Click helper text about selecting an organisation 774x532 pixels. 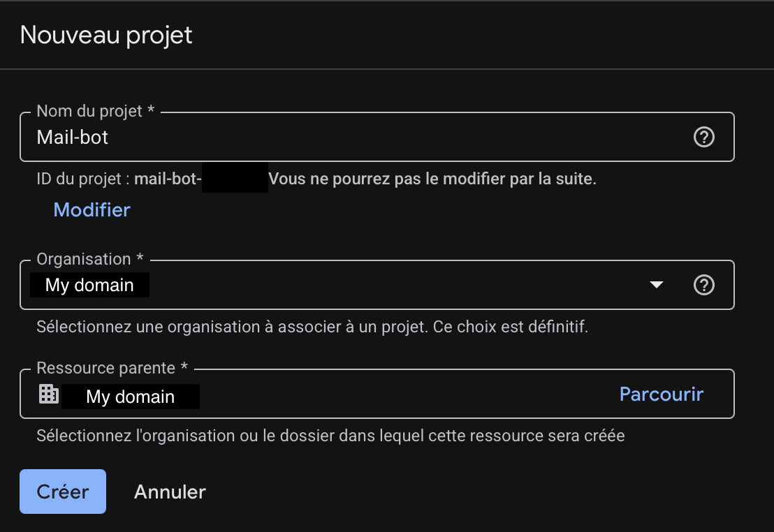[312, 327]
